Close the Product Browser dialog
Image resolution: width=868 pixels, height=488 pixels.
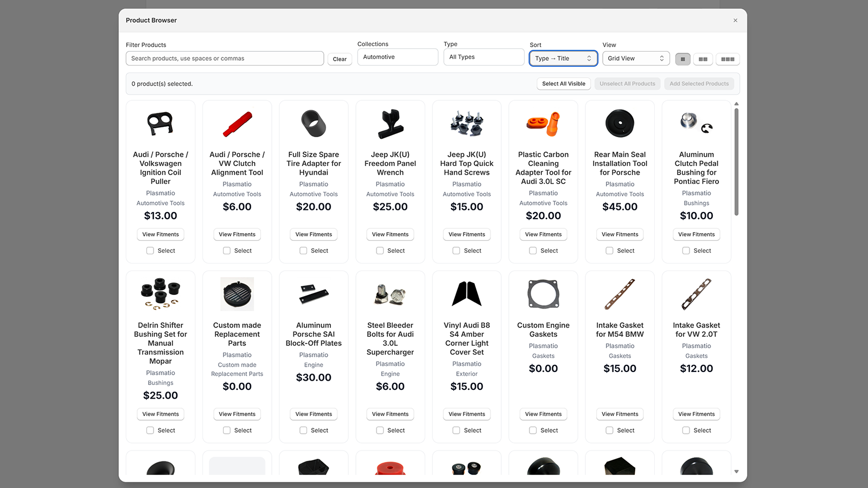(735, 21)
